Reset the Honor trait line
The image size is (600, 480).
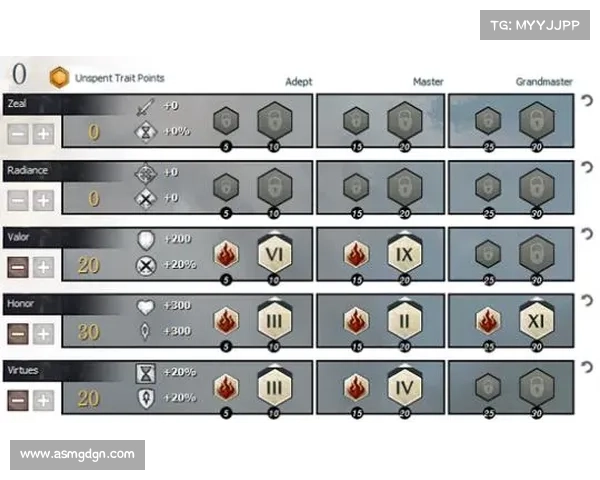(x=586, y=301)
